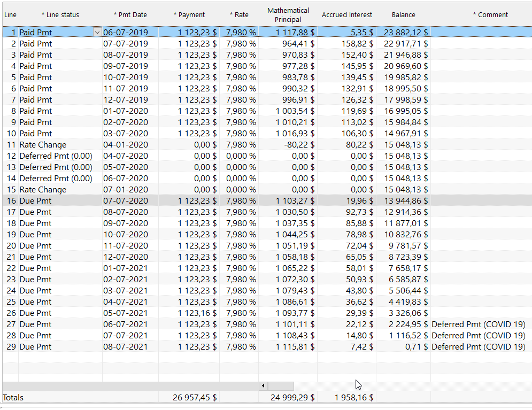
Task: Click accrued interest 19,96 $ on line 16
Action: [360, 201]
